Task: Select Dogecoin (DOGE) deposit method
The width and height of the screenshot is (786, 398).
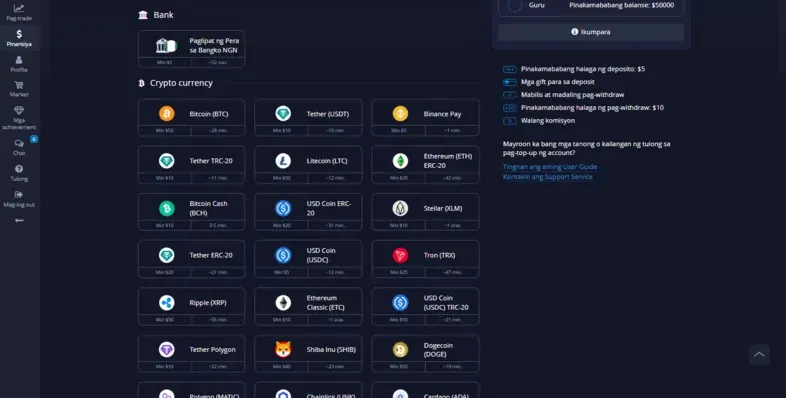Action: [425, 354]
